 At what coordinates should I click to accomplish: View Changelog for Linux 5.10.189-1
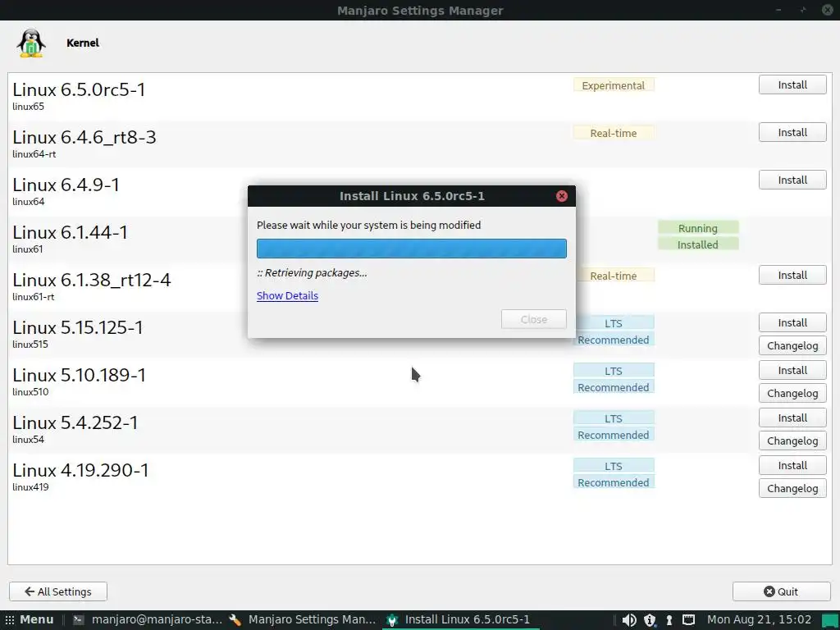click(792, 394)
